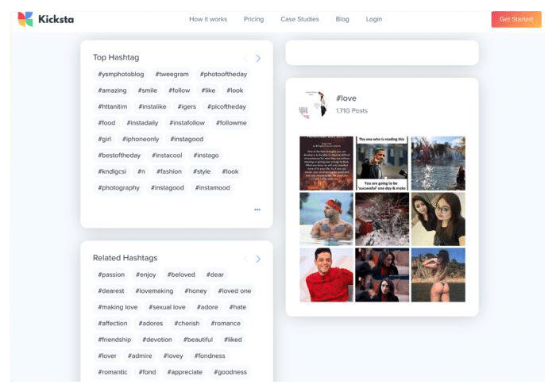Select the #bestoftheday hashtag
The width and height of the screenshot is (556, 392).
tap(119, 156)
